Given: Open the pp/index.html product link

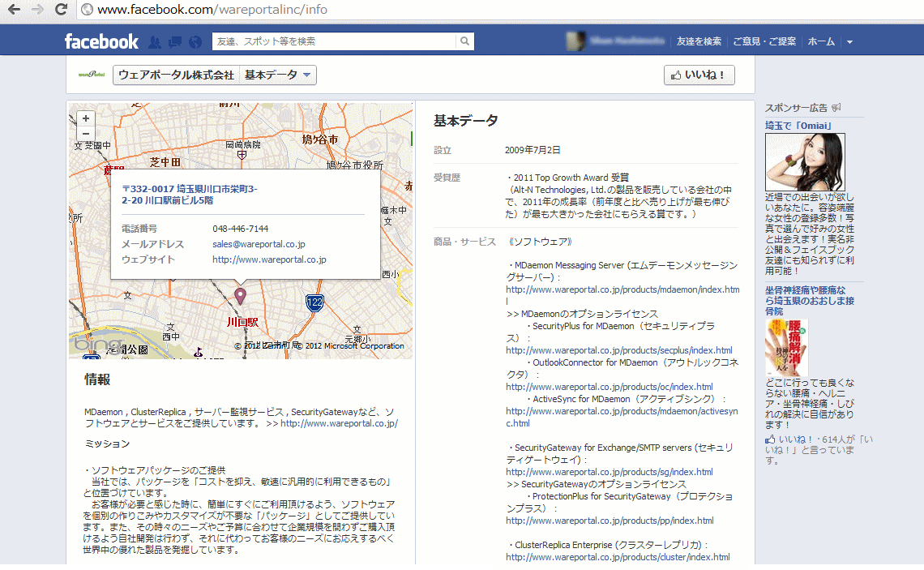Looking at the screenshot, I should pos(610,521).
